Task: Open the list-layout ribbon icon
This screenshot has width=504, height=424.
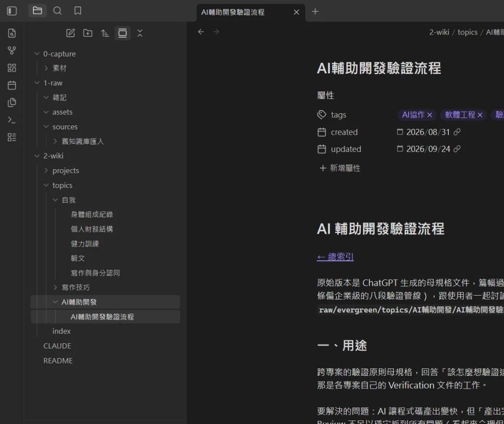Action: (12, 137)
